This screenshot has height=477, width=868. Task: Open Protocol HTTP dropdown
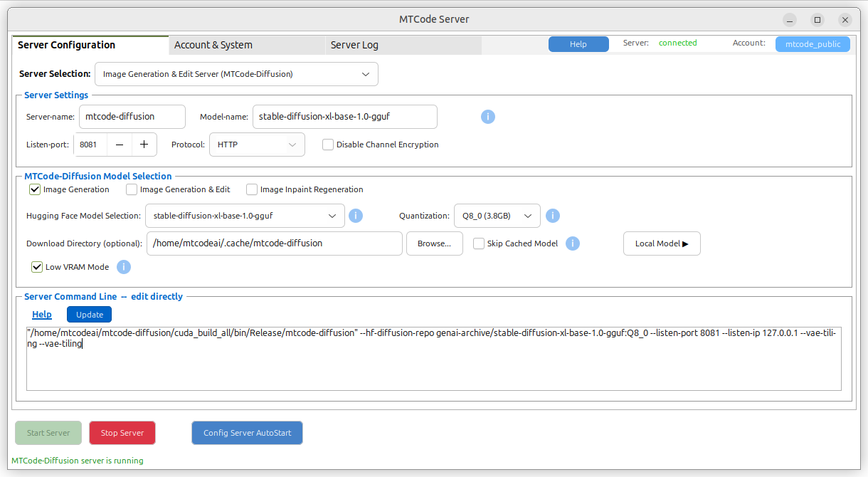pyautogui.click(x=257, y=145)
